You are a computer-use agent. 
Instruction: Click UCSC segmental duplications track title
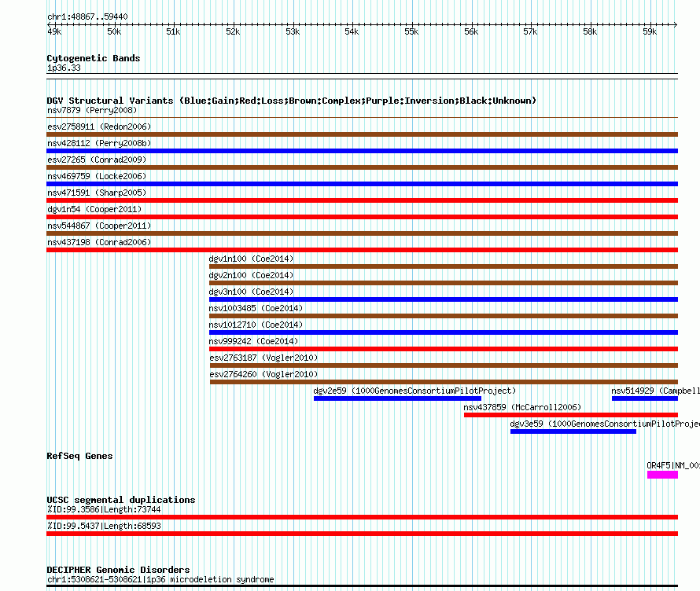pyautogui.click(x=121, y=500)
